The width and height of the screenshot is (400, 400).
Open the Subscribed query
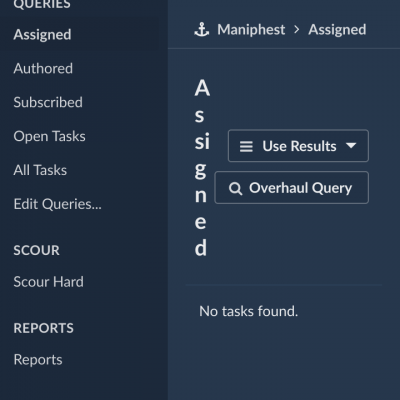tap(48, 102)
